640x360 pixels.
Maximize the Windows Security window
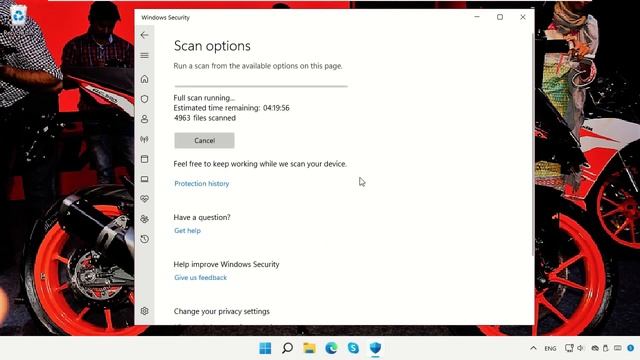pos(500,17)
